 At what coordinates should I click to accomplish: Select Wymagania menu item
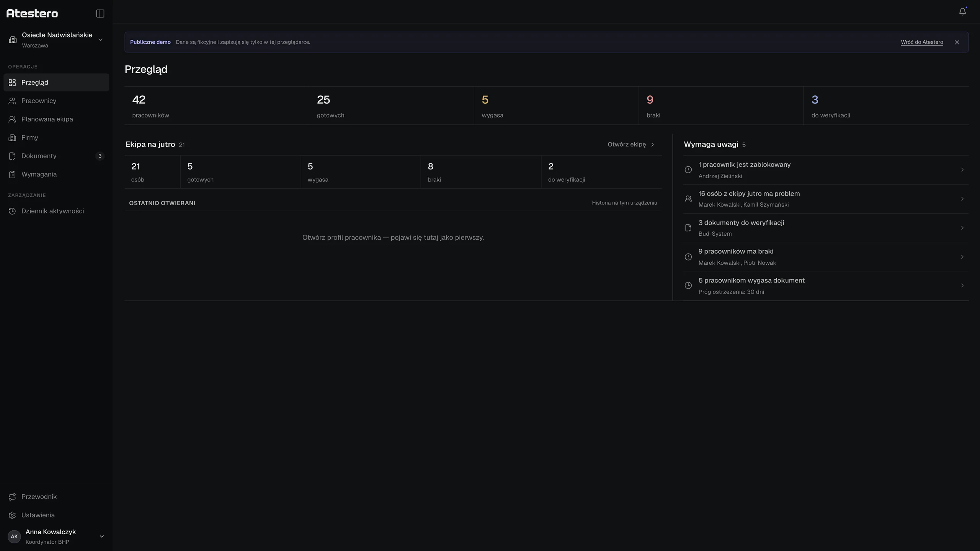pyautogui.click(x=56, y=174)
